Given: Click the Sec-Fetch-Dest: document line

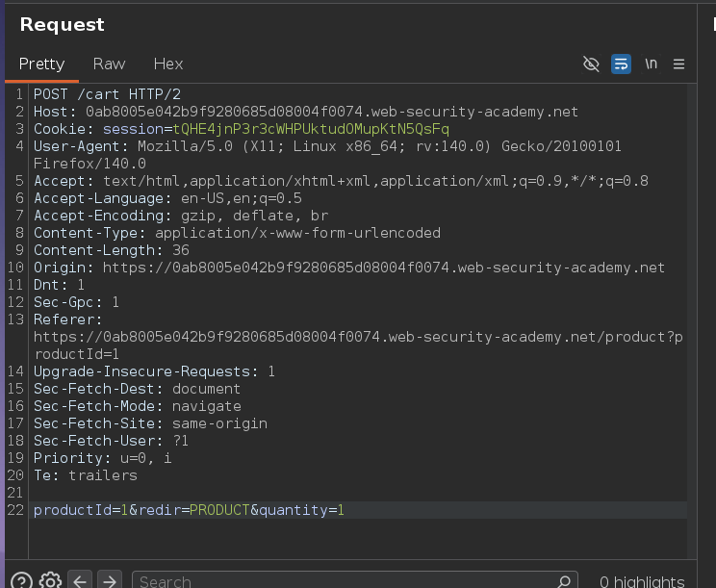Looking at the screenshot, I should pyautogui.click(x=137, y=389).
